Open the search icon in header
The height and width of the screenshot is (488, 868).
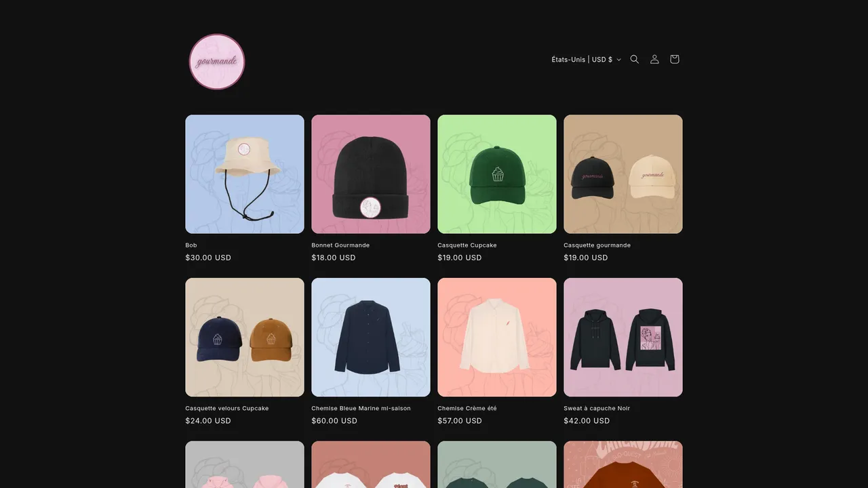(635, 60)
